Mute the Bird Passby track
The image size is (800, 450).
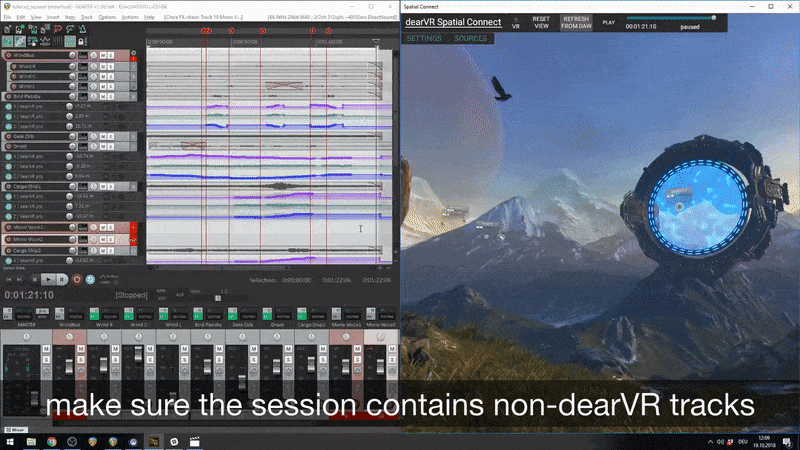pyautogui.click(x=103, y=96)
